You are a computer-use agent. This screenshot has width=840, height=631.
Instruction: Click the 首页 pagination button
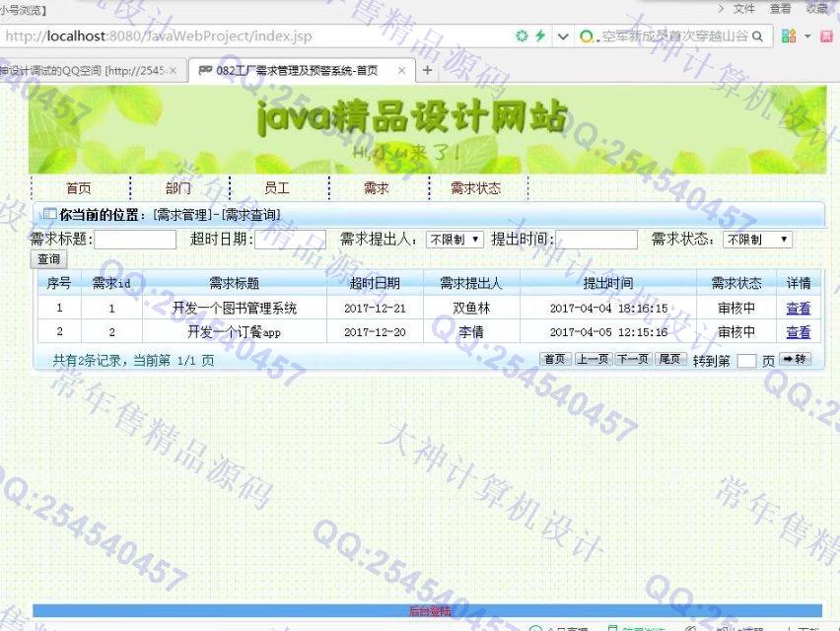click(555, 359)
